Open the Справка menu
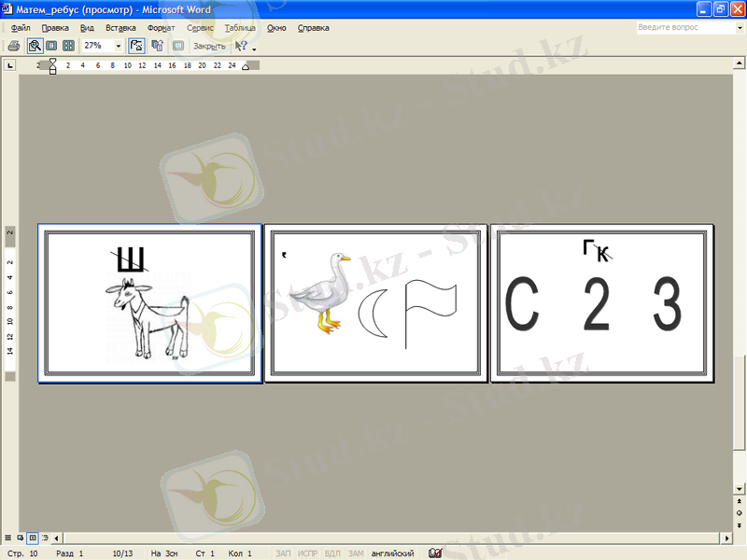 click(x=314, y=28)
